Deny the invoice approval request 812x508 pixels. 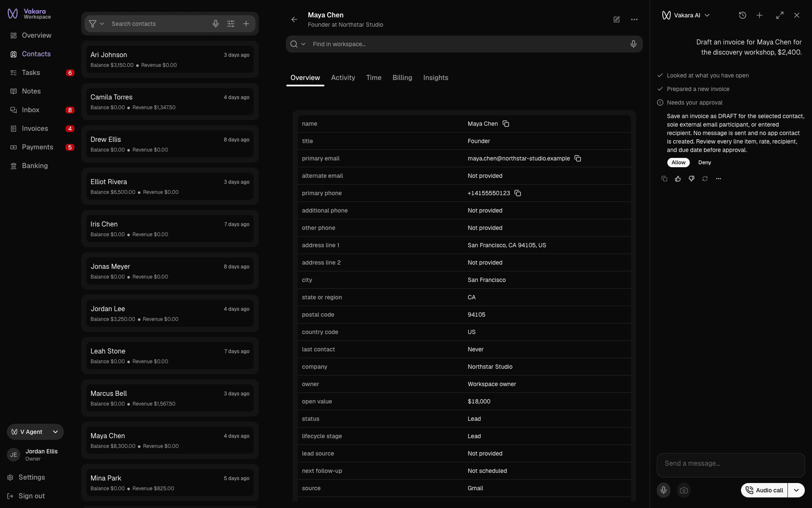(705, 163)
